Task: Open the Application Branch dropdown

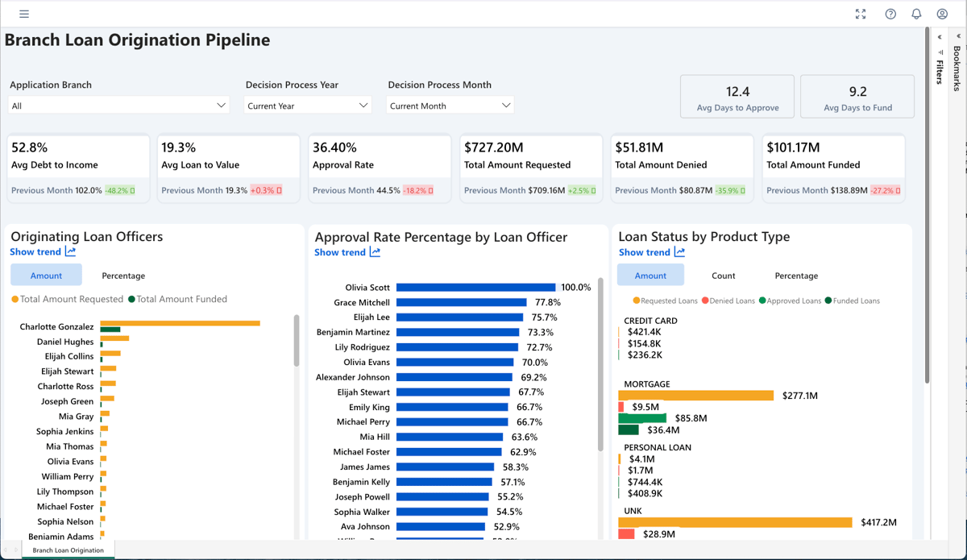Action: pos(118,106)
